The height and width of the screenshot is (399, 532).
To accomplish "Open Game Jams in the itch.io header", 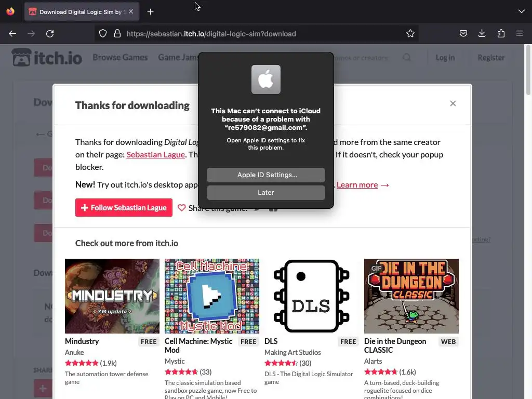I will click(178, 57).
